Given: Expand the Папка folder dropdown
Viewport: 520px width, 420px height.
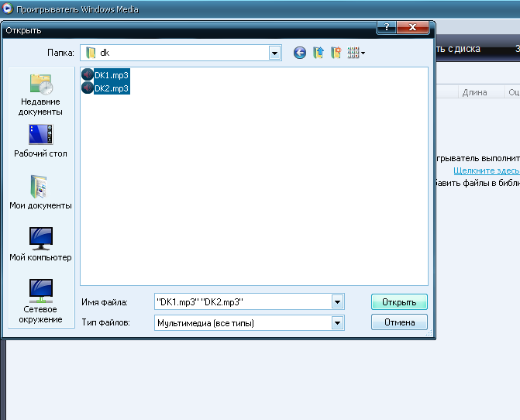Looking at the screenshot, I should coord(274,53).
